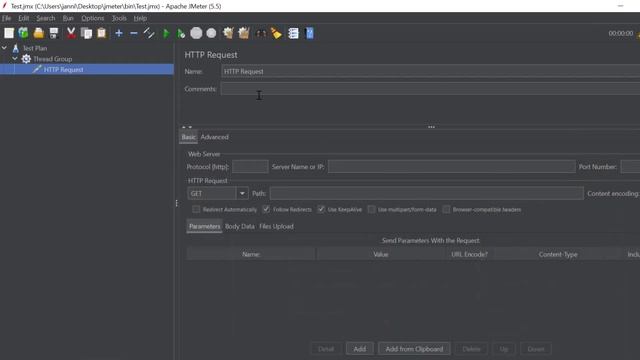Screen dimensions: 640x360
Task: Click the Detail button
Action: (x=326, y=349)
